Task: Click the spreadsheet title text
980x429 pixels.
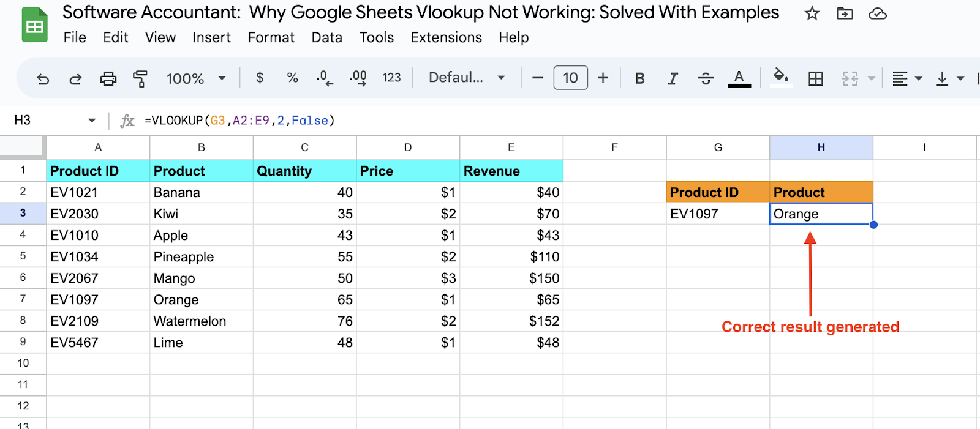Action: (x=421, y=13)
